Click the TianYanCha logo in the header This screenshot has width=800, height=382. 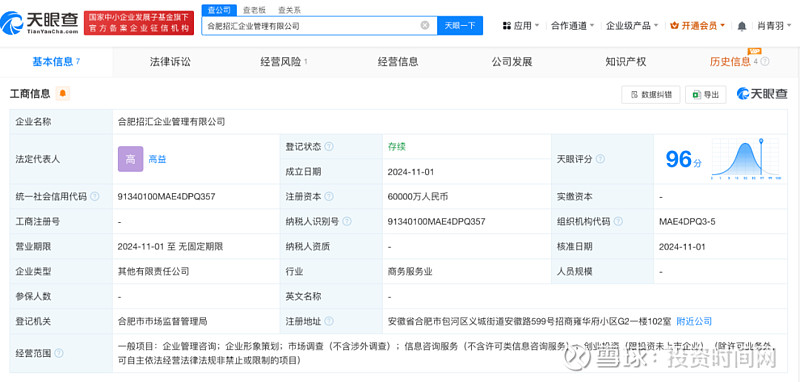coord(40,22)
